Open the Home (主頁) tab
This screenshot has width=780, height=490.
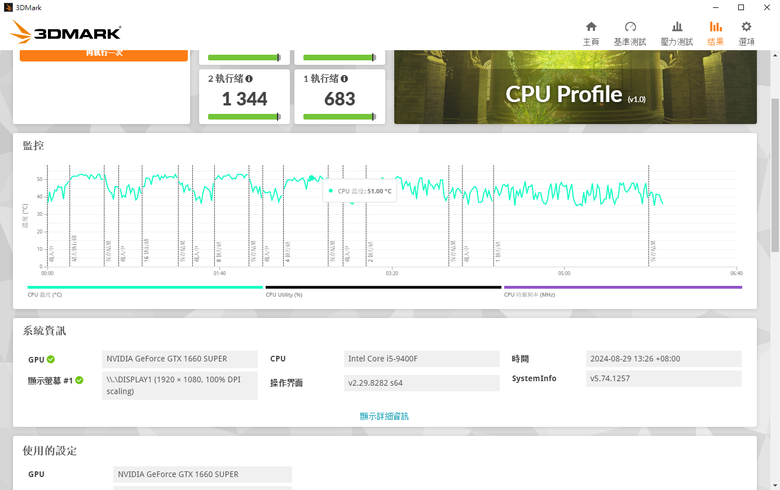591,33
